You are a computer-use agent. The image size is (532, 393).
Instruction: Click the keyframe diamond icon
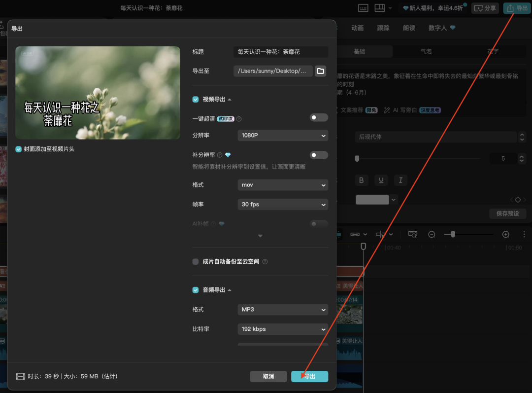[x=518, y=200]
